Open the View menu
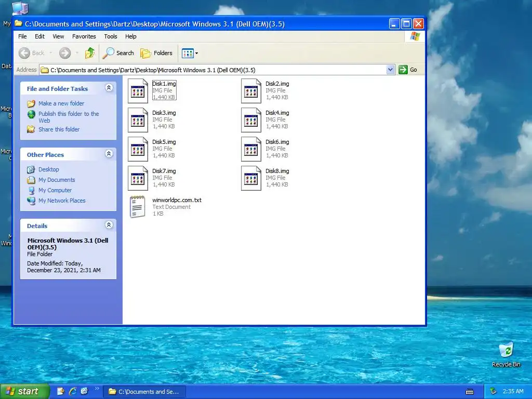Viewport: 532px width, 399px height. click(x=58, y=36)
